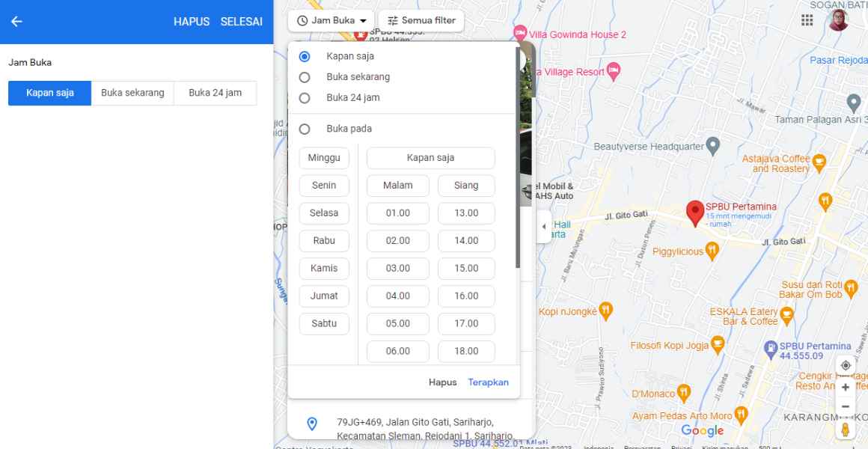Screen dimensions: 868x449
Task: Select Kapan saja radio button
Action: click(305, 56)
